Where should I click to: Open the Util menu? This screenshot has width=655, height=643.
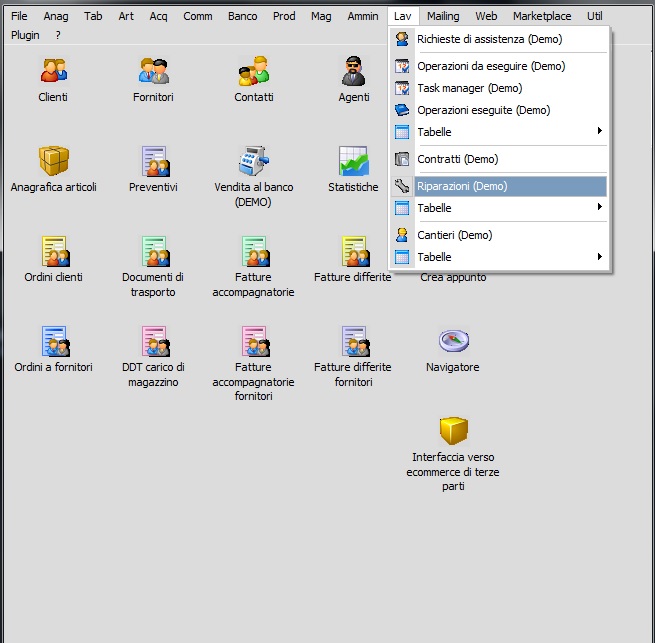coord(594,16)
